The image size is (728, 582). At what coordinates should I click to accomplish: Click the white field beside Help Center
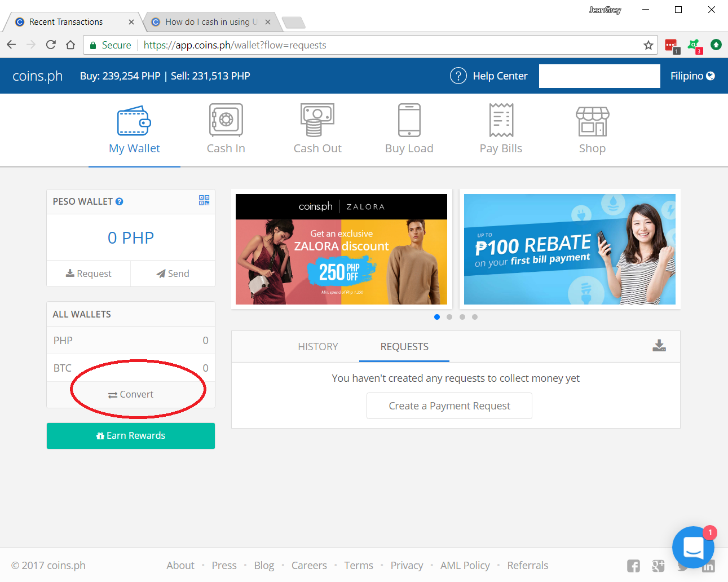(x=599, y=76)
